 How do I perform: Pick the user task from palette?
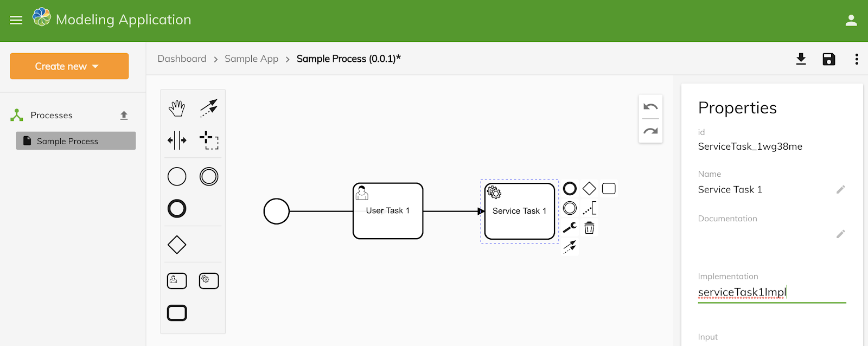click(x=177, y=281)
